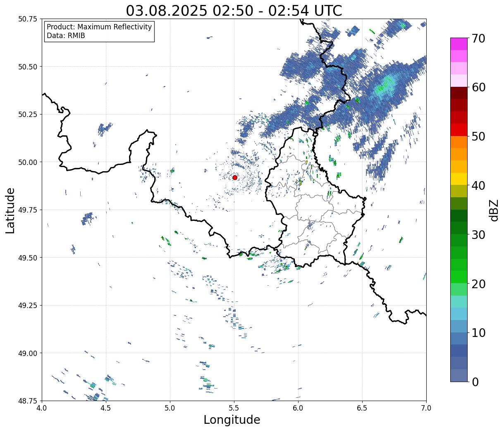Click the y-axis tick label 49.50
504x430 pixels.
[x=28, y=258]
